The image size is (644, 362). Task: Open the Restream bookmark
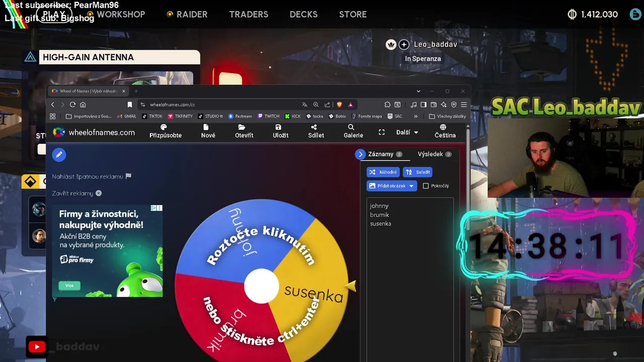coord(240,116)
